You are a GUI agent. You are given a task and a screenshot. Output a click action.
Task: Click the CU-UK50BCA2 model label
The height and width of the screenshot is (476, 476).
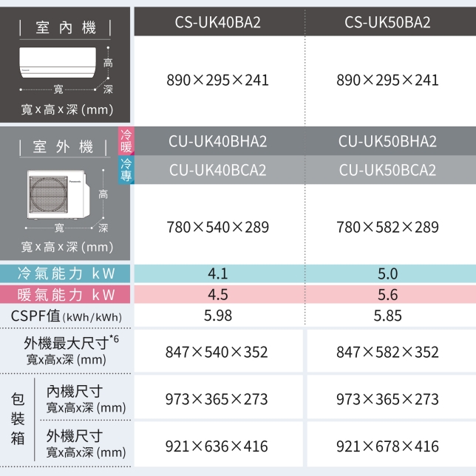point(387,170)
